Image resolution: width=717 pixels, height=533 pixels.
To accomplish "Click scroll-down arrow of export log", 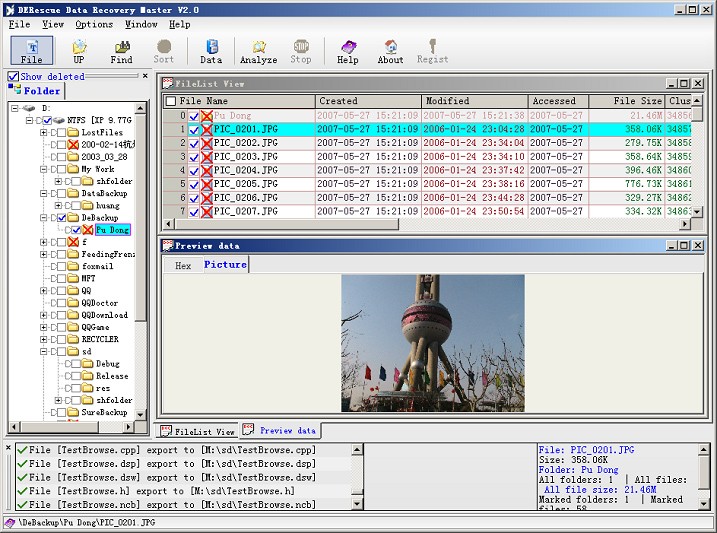I will pos(357,504).
